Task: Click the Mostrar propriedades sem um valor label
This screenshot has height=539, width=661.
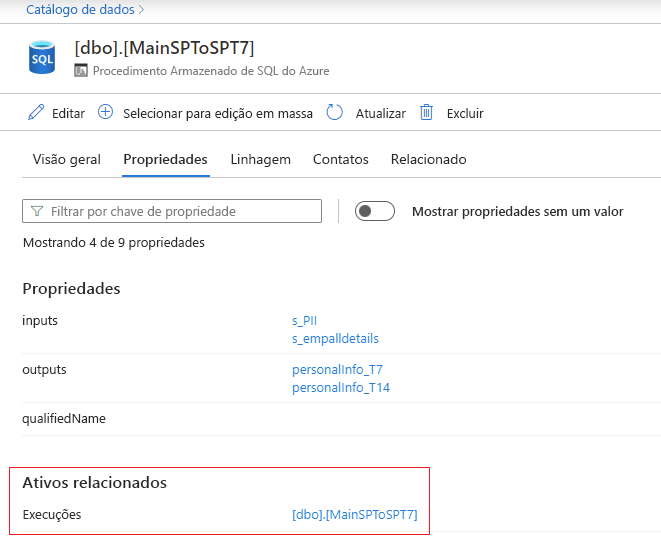Action: (x=517, y=212)
